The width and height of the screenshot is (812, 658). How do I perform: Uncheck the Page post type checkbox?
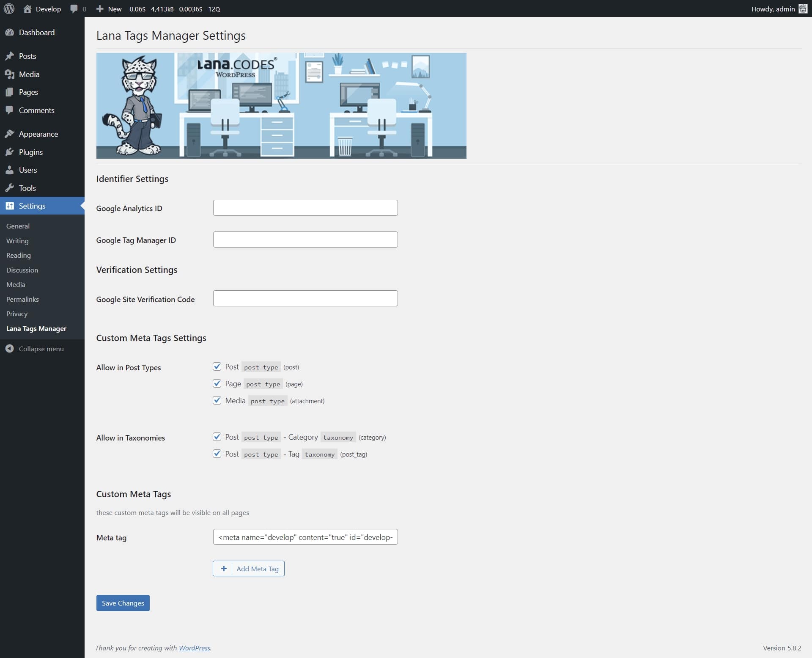click(217, 383)
